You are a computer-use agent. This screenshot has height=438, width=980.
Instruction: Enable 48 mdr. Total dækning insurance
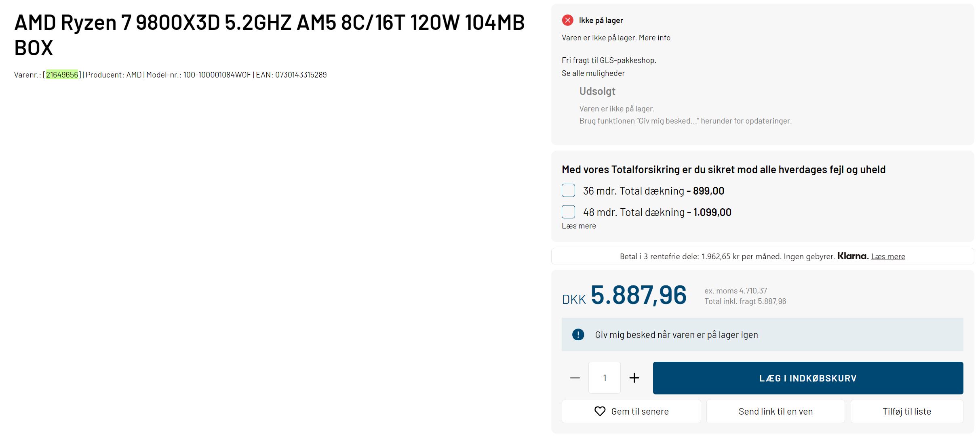[x=568, y=212]
